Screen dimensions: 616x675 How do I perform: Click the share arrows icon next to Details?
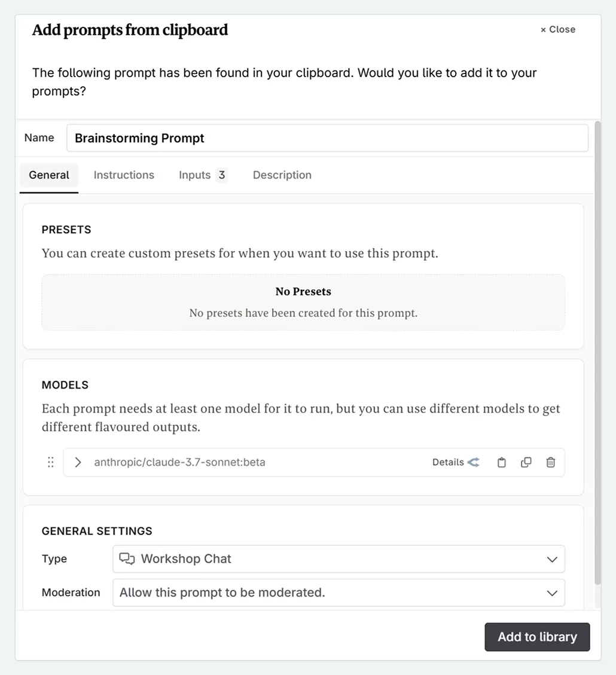coord(473,462)
